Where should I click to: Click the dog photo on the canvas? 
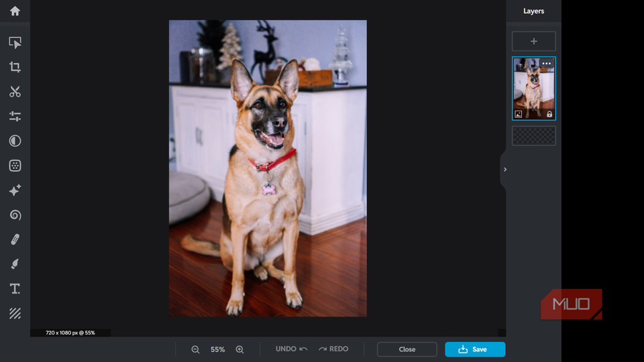click(x=268, y=168)
